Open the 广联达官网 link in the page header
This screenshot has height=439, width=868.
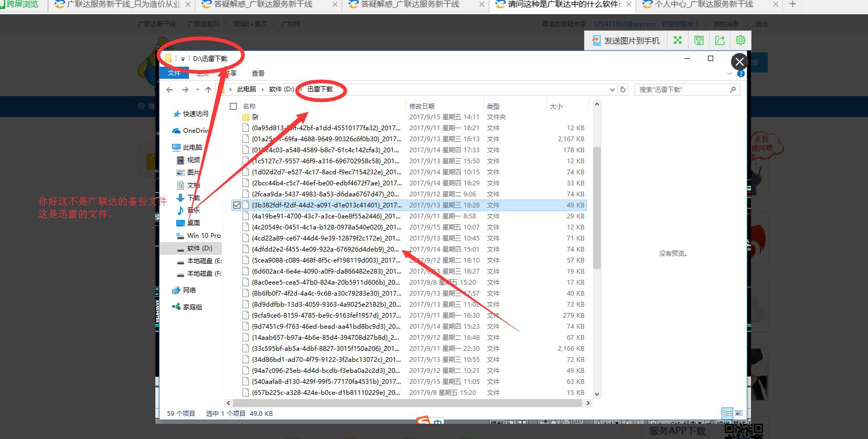point(204,24)
